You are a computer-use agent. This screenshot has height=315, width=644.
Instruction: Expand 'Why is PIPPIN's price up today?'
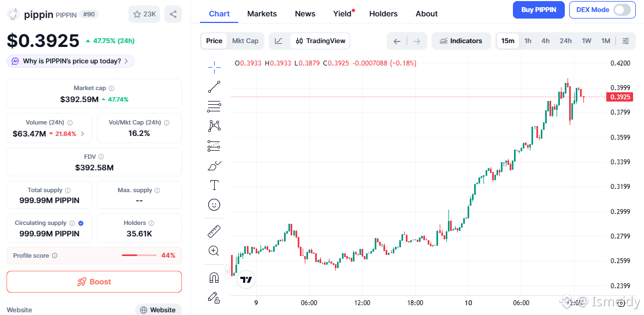pos(70,61)
